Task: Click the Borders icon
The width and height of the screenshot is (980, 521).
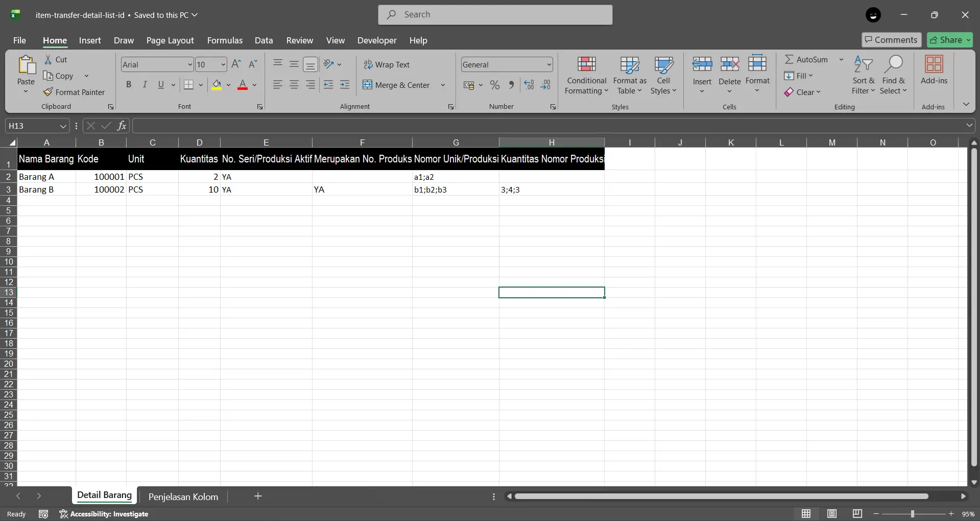Action: [x=188, y=85]
